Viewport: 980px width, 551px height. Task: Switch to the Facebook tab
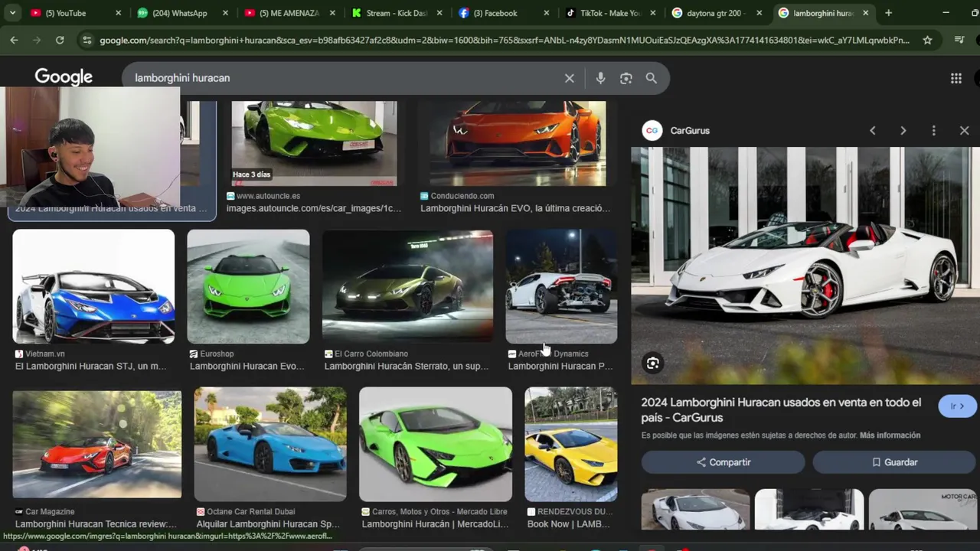(501, 13)
